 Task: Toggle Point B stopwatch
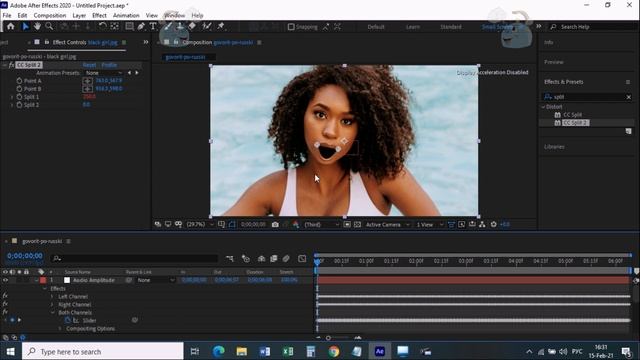point(19,89)
